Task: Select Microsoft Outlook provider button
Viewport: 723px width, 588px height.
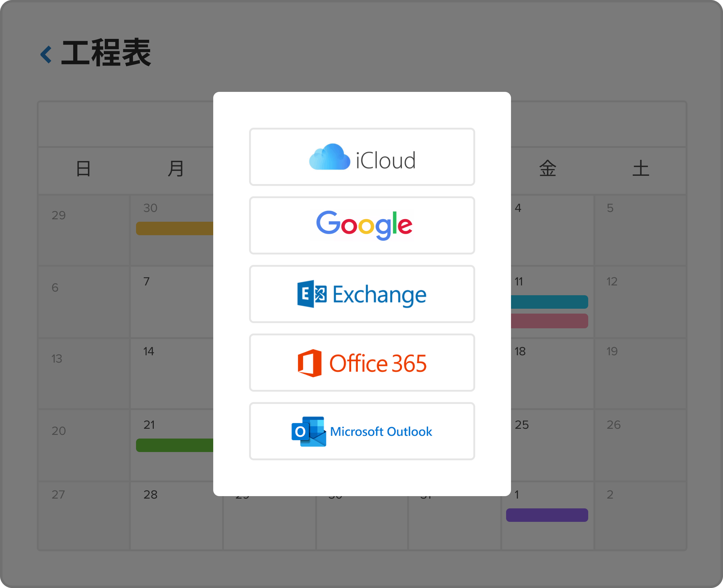Action: pos(362,431)
